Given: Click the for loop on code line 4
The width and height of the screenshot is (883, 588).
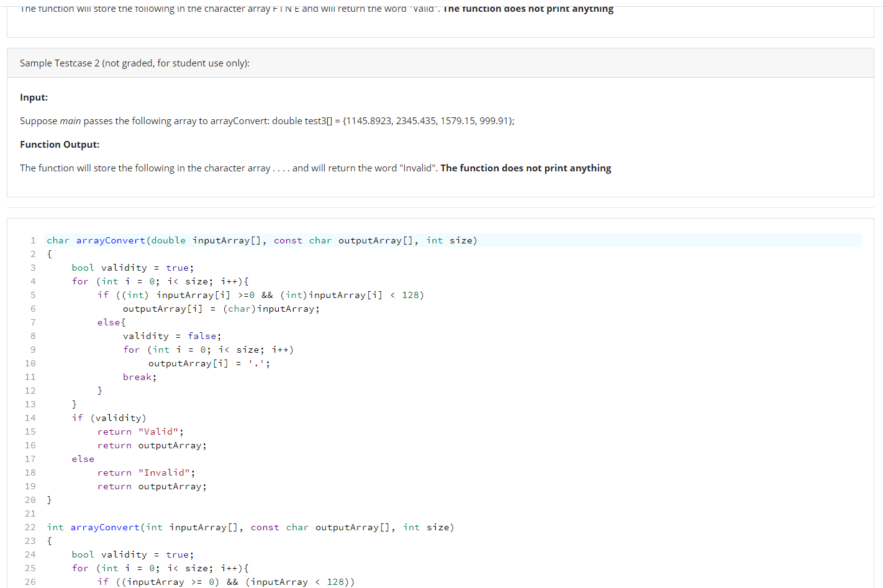Looking at the screenshot, I should pyautogui.click(x=160, y=281).
